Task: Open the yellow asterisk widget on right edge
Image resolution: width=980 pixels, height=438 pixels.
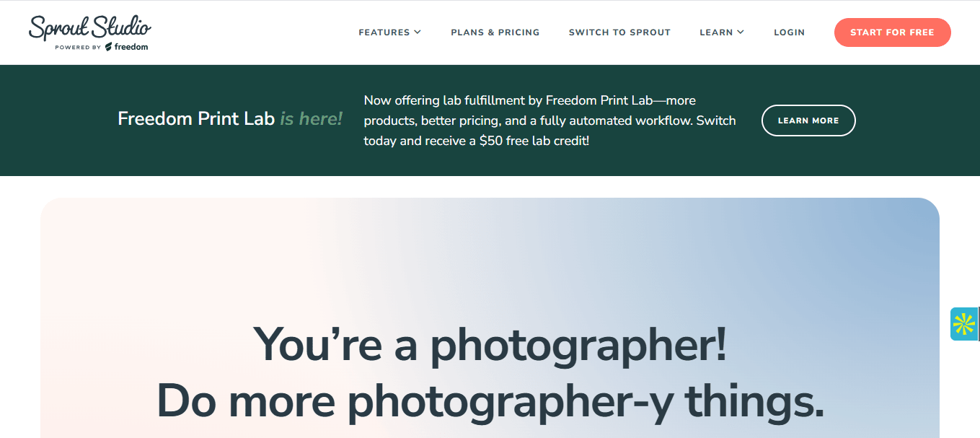Action: click(x=963, y=323)
